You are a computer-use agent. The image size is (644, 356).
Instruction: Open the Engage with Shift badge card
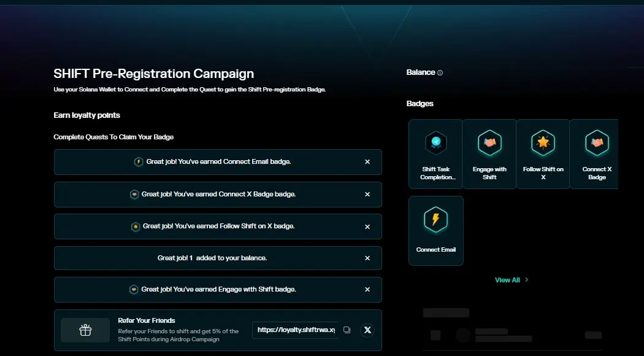click(x=489, y=154)
